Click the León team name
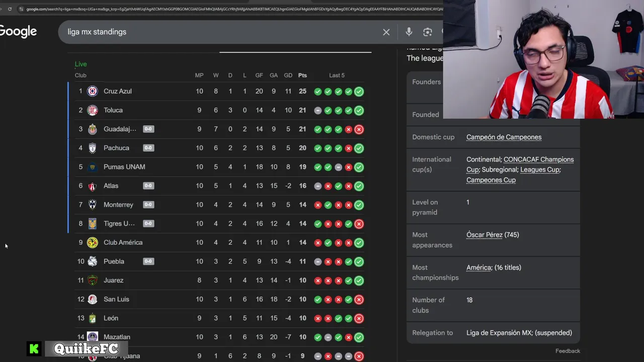Viewport: 644px width, 362px height. 111,318
